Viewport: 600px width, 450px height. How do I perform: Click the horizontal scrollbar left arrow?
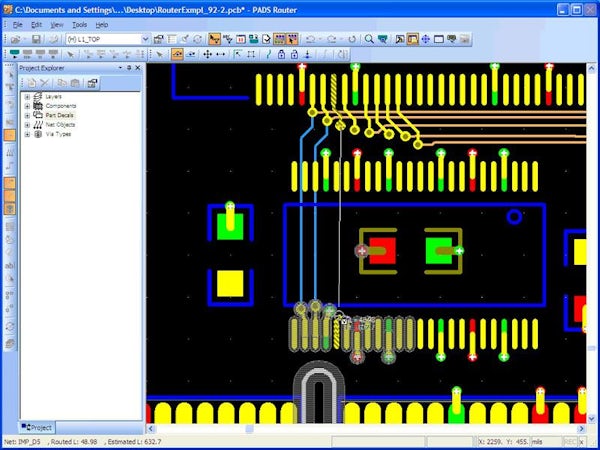tap(151, 429)
